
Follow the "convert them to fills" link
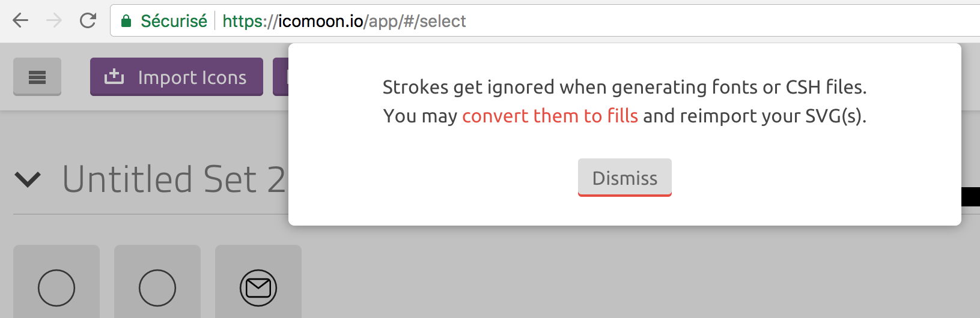(550, 116)
